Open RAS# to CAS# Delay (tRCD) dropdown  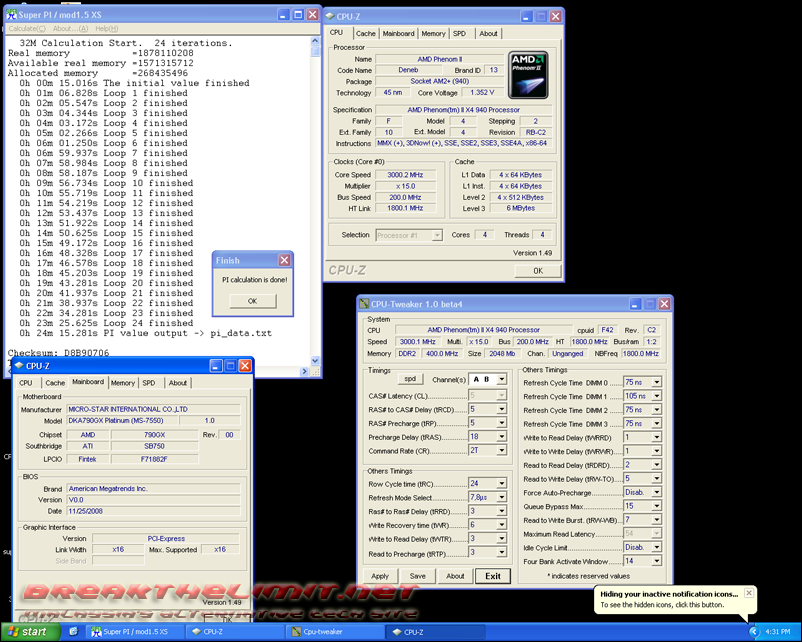[x=502, y=409]
